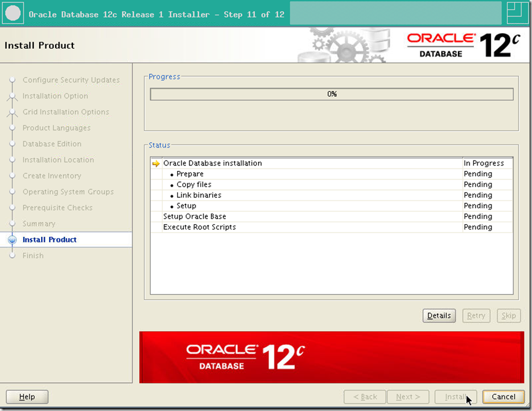Cancel the installation
The height and width of the screenshot is (411, 532).
(504, 397)
